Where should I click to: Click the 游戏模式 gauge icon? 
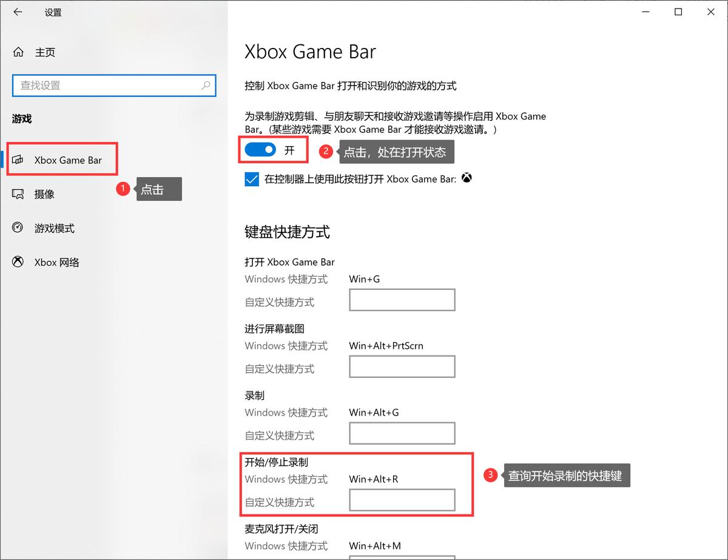(19, 228)
